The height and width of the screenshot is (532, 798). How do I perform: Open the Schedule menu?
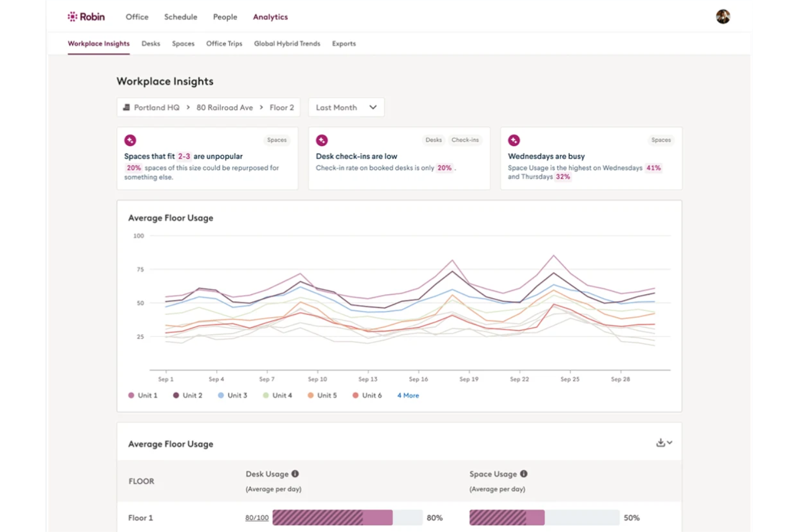(181, 17)
